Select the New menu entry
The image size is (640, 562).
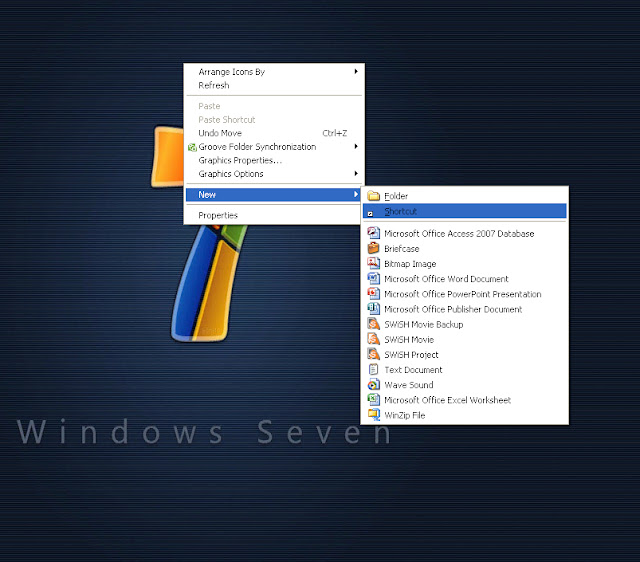click(x=273, y=195)
